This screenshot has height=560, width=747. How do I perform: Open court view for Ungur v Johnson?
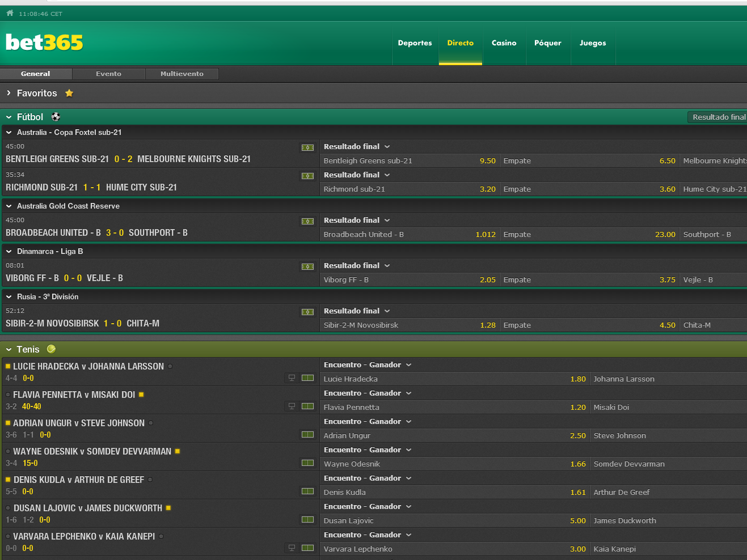point(307,434)
